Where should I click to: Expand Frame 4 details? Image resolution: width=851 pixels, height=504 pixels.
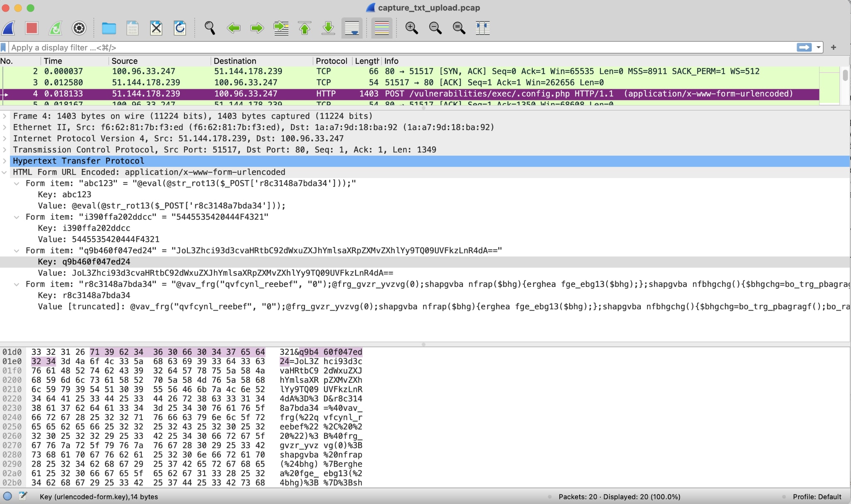(x=5, y=116)
